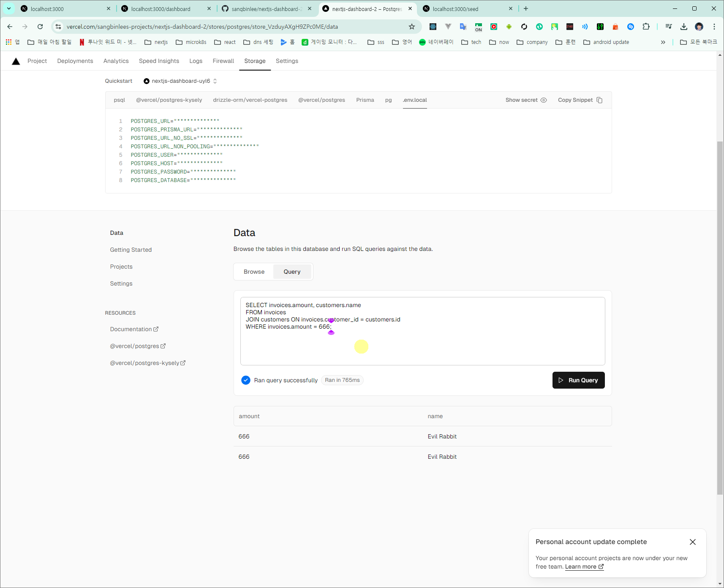Screen dimensions: 724x588
Task: Open the project Settings tab
Action: click(x=287, y=61)
